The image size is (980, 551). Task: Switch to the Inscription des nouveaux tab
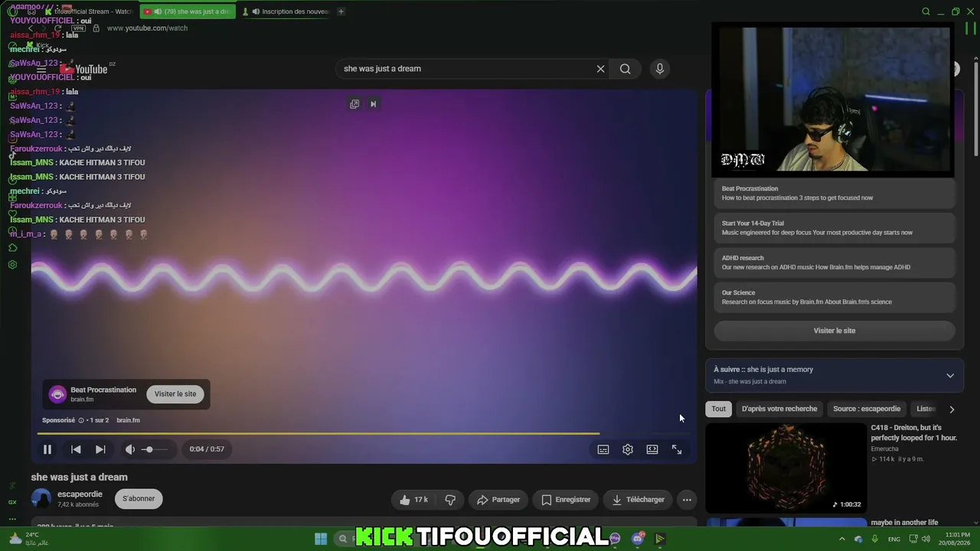pos(286,11)
